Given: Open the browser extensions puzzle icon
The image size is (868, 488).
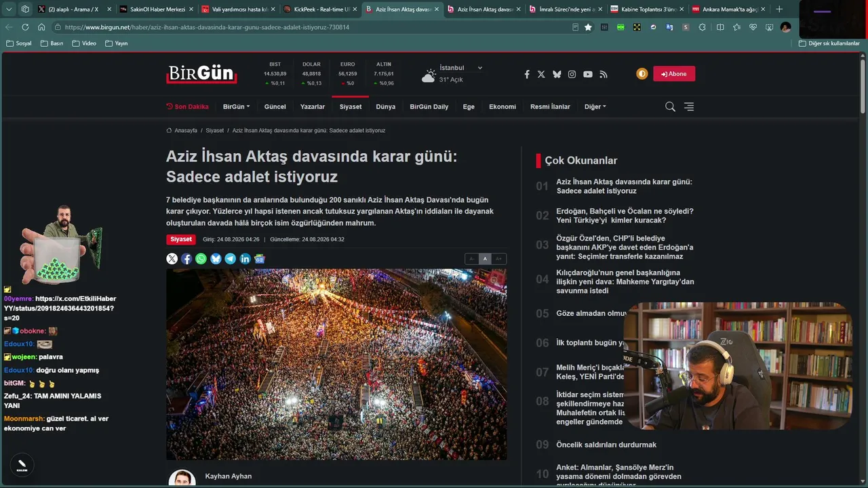Looking at the screenshot, I should point(702,27).
